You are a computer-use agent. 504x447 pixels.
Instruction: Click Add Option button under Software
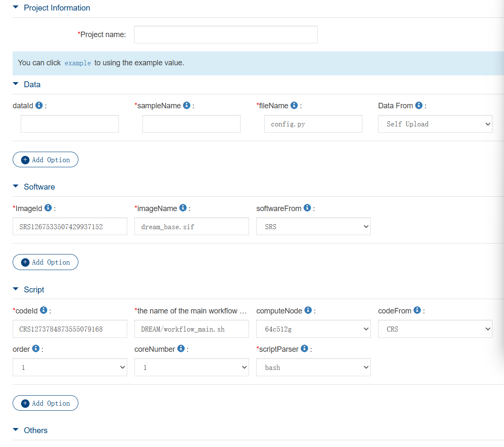point(46,262)
